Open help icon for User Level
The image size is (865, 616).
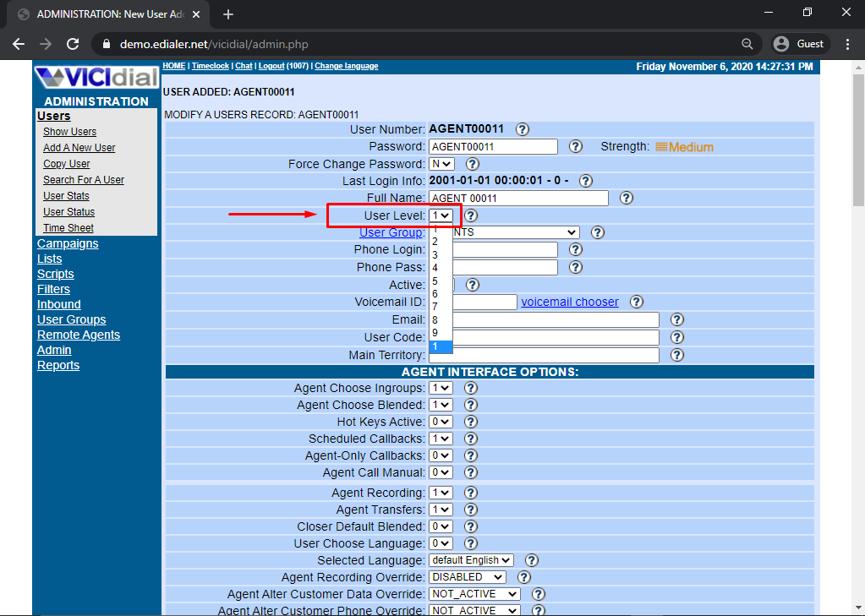pyautogui.click(x=471, y=215)
